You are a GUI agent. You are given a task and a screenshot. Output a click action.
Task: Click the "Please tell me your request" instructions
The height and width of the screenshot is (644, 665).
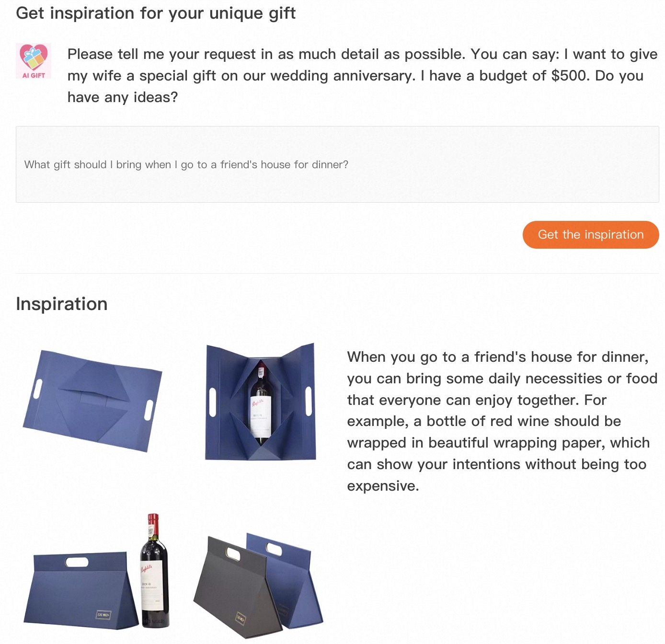[x=362, y=76]
